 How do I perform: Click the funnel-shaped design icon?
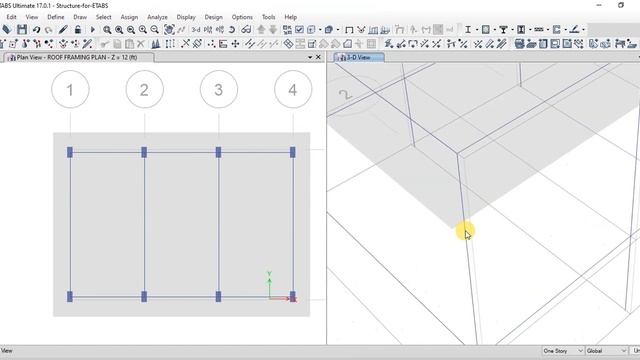[503, 30]
